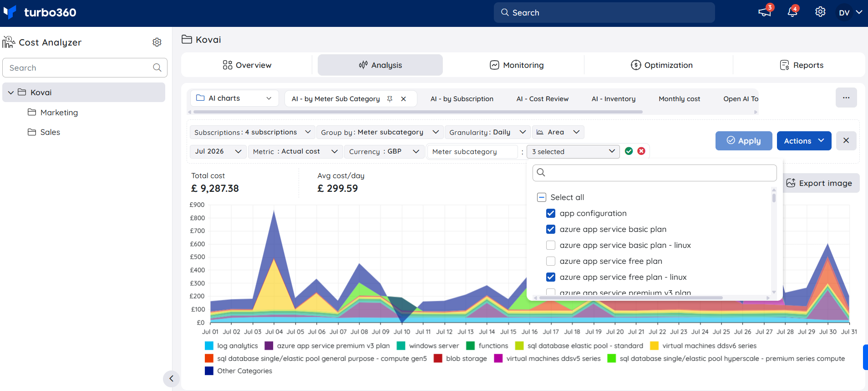Click the sidebar search magnifier icon
Viewport: 868px width, 391px height.
click(x=157, y=67)
